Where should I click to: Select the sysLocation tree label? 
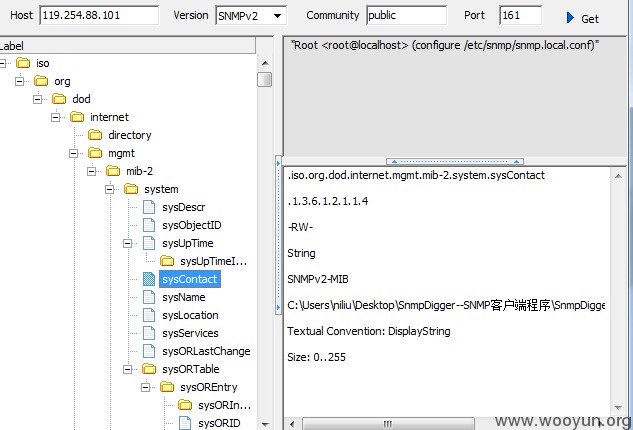click(x=190, y=315)
